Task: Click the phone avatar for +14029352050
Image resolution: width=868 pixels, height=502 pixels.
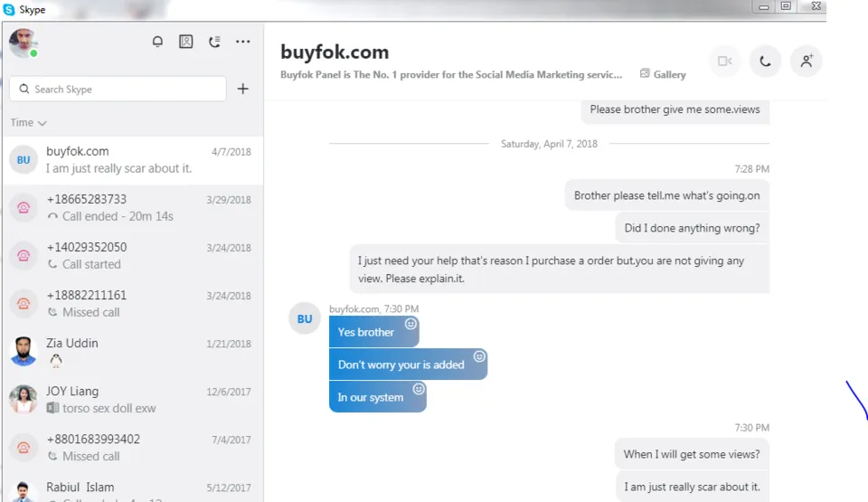Action: click(24, 256)
